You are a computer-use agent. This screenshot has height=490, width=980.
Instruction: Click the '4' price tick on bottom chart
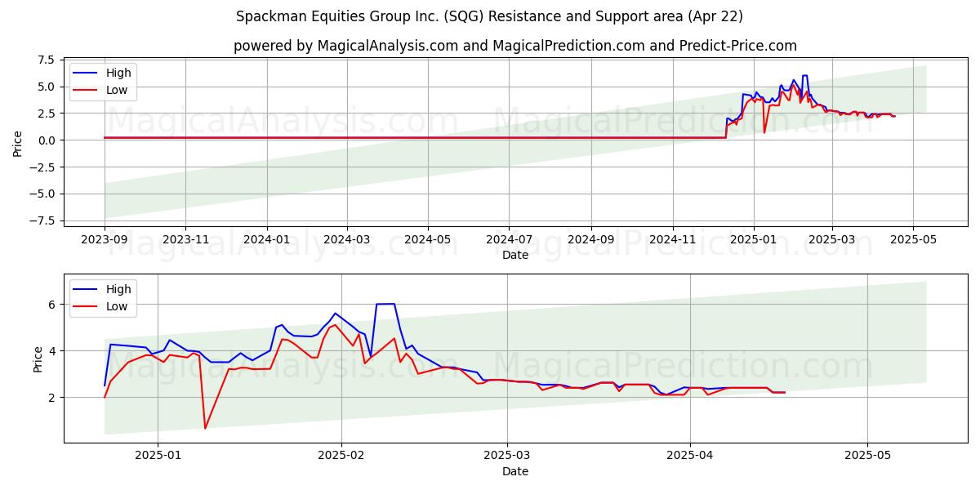point(51,351)
